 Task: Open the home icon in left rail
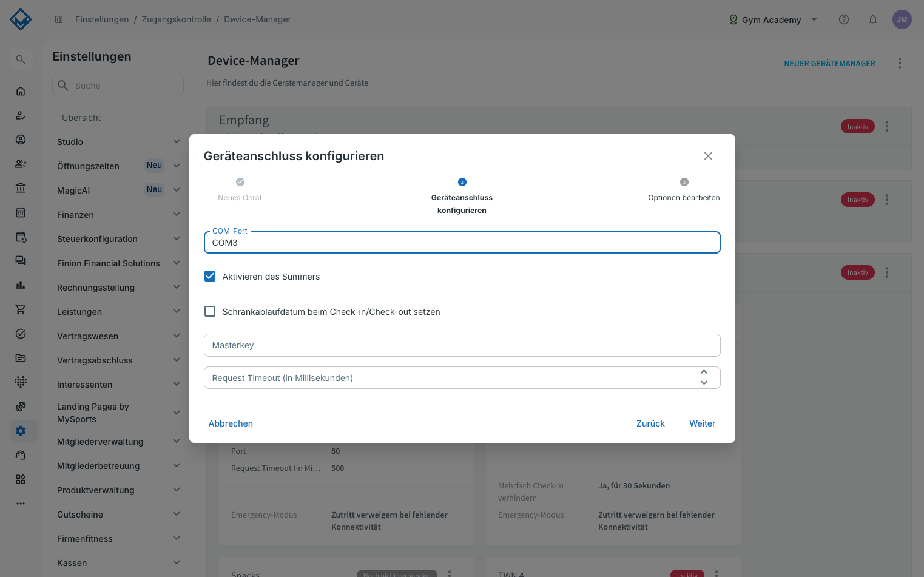point(21,91)
